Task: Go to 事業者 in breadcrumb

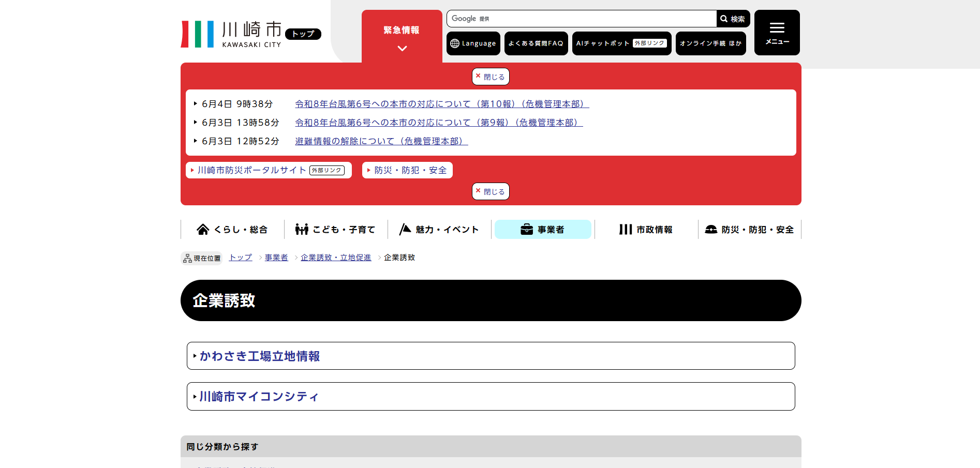Action: [x=276, y=258]
